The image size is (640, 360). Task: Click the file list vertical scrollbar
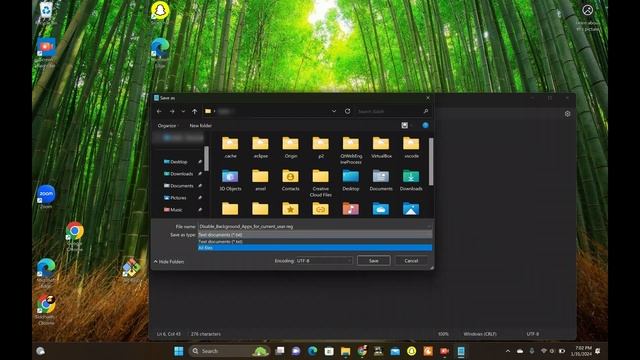pos(431,162)
